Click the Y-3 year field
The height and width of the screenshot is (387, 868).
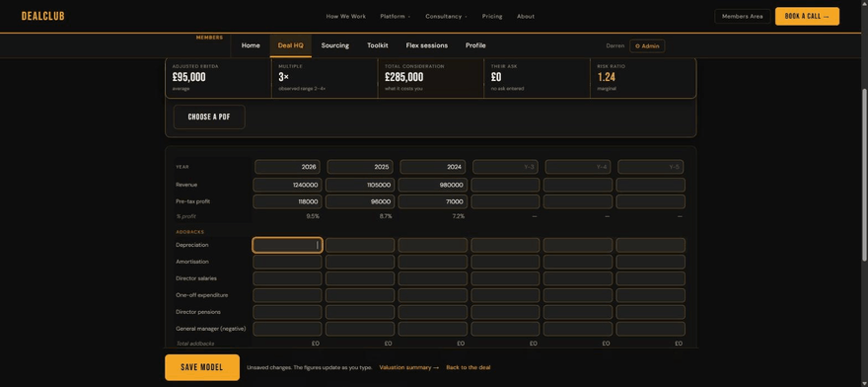pos(505,167)
